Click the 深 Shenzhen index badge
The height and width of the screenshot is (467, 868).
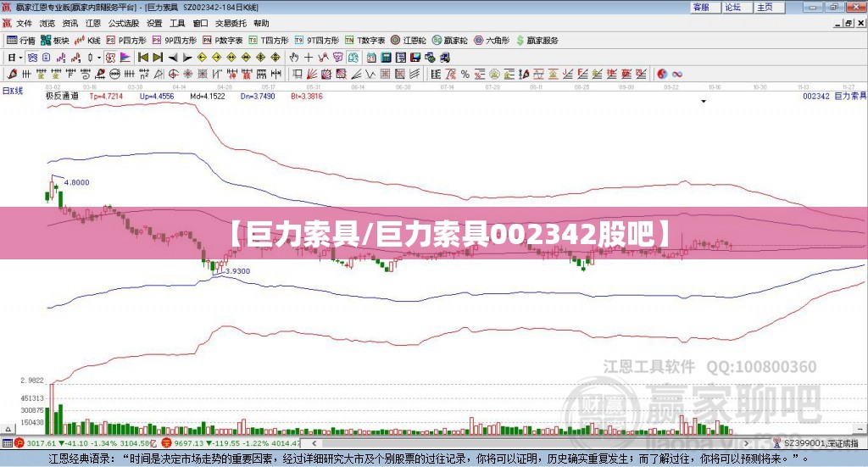168,443
